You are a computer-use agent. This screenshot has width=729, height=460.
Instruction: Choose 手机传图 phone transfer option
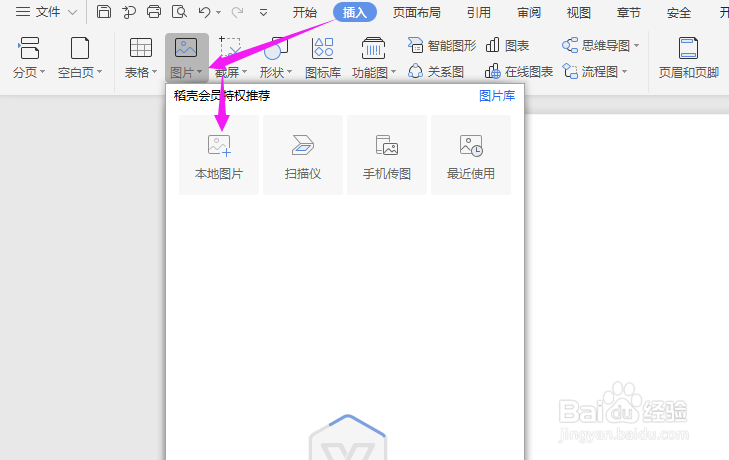point(387,155)
